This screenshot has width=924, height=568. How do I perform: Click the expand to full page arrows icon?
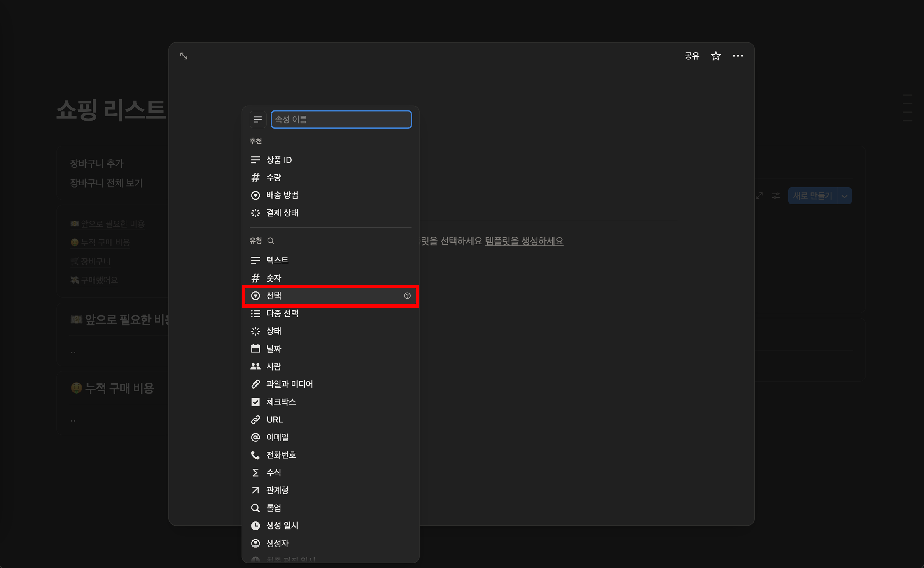coord(184,56)
